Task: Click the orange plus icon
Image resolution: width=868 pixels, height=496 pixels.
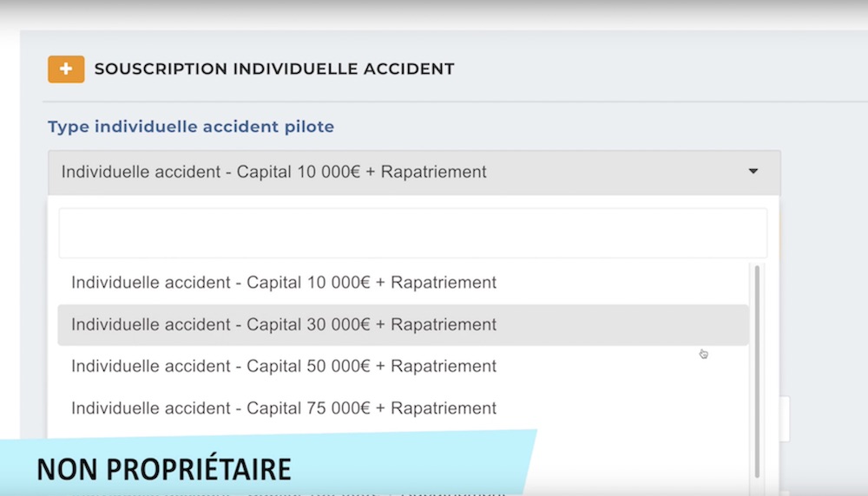Action: (66, 69)
